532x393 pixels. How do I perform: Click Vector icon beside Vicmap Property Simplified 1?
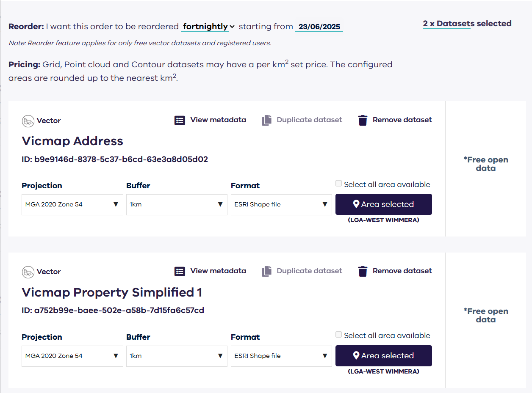pyautogui.click(x=28, y=272)
